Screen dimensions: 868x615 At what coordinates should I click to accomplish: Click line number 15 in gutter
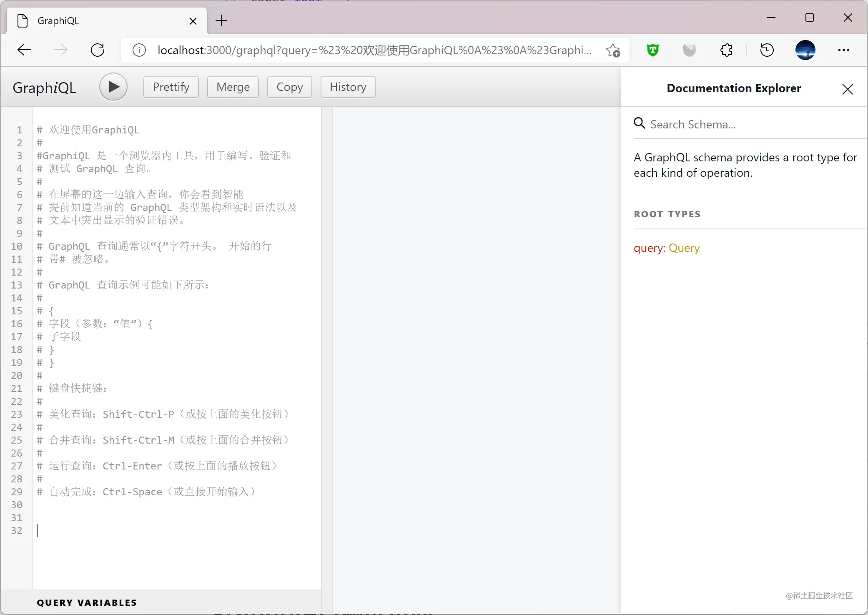tap(17, 311)
